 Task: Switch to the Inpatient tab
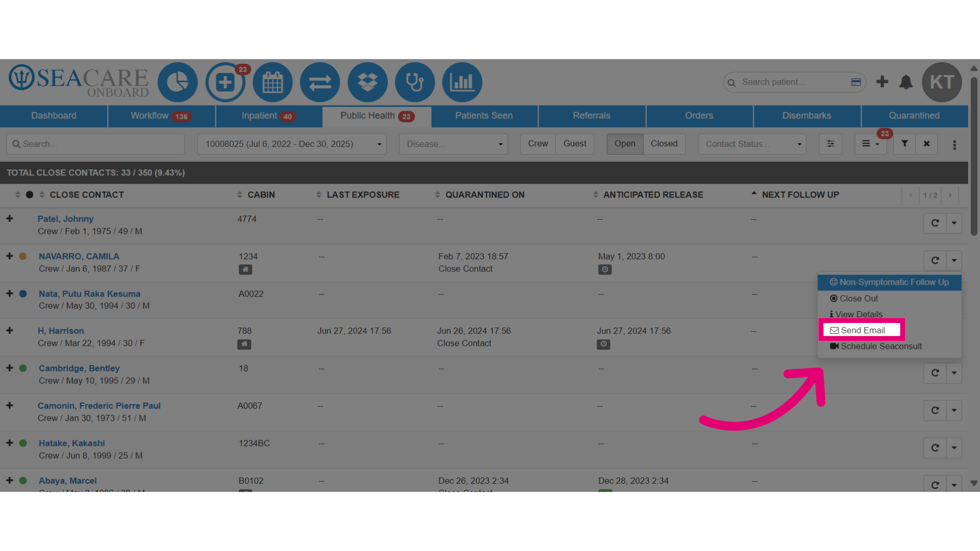269,116
